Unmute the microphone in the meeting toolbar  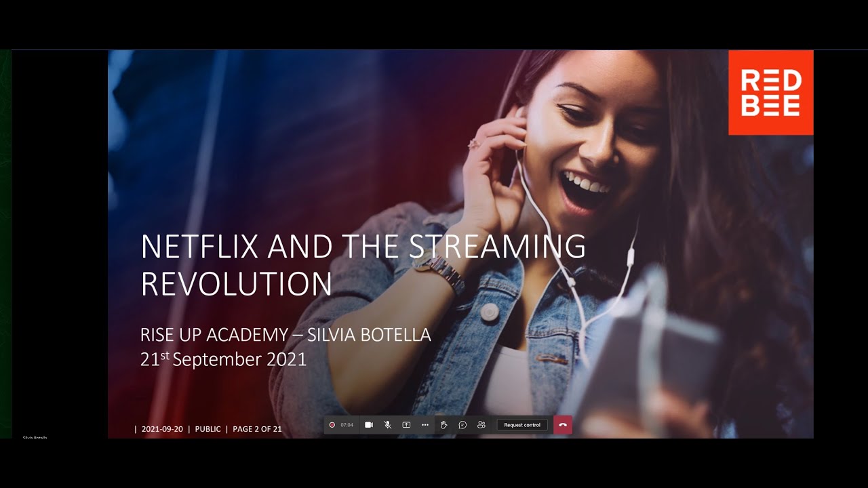click(388, 425)
